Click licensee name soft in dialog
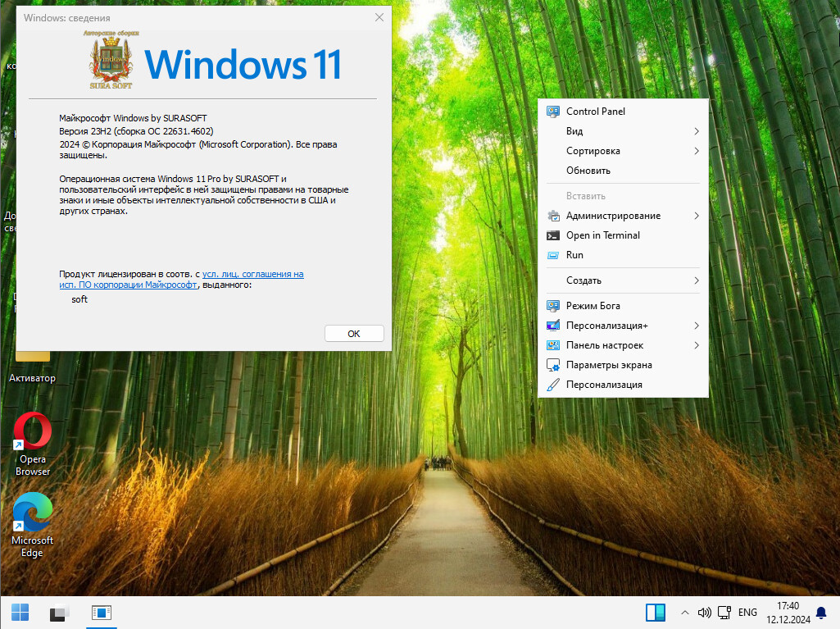840x629 pixels. pos(79,299)
